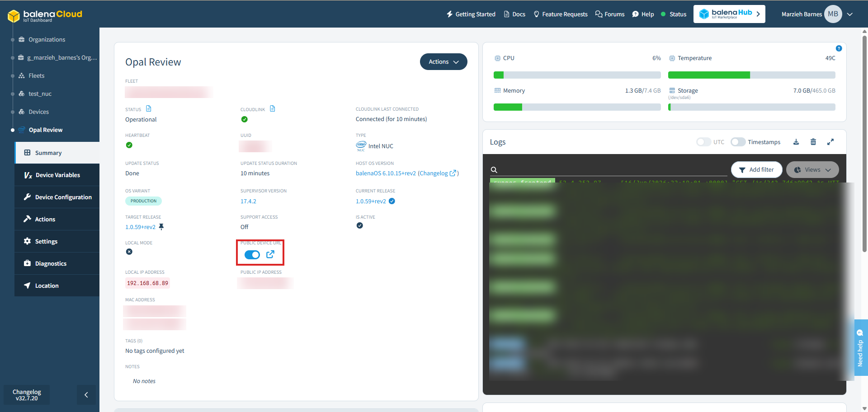
Task: Click the logs search magnifier icon
Action: (494, 170)
